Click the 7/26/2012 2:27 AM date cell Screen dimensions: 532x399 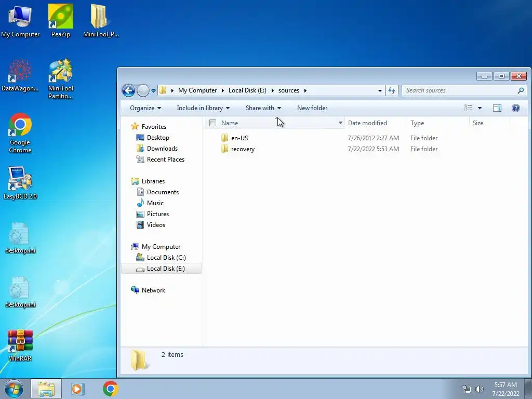tap(373, 138)
